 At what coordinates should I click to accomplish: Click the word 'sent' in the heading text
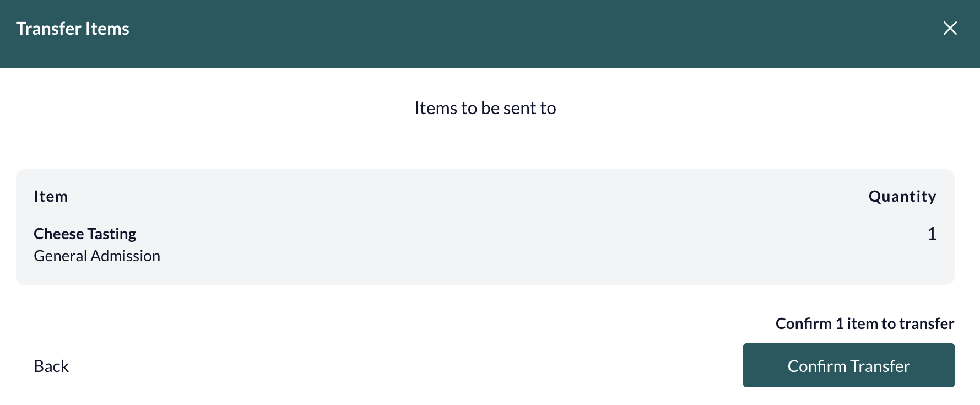click(x=519, y=108)
